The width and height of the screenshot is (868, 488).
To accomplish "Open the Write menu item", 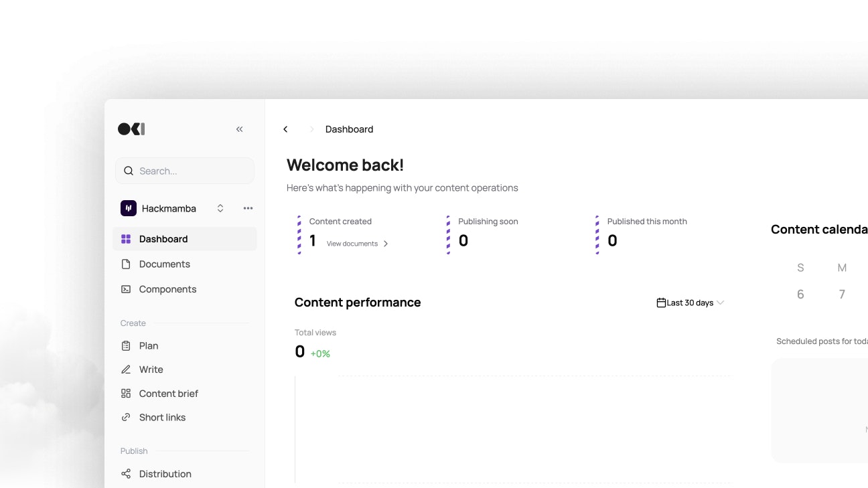I will (x=185, y=370).
